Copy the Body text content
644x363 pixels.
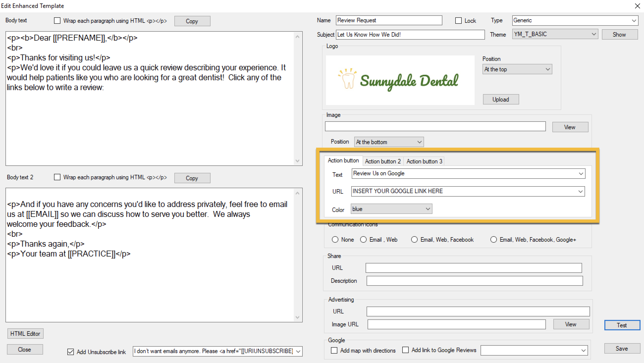[x=192, y=21]
